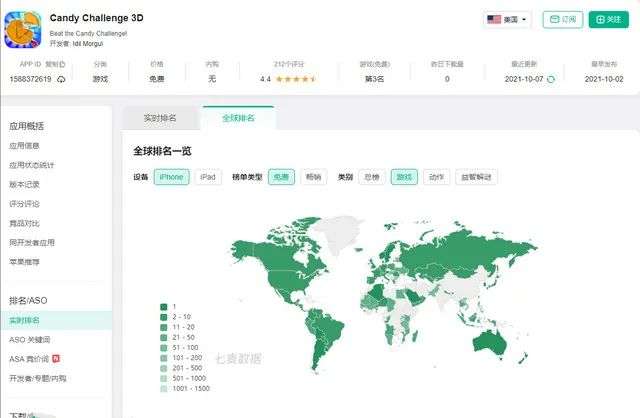Image resolution: width=640 pixels, height=418 pixels.
Task: Click the refresh icon next to 2021-10-07
Action: (x=550, y=79)
